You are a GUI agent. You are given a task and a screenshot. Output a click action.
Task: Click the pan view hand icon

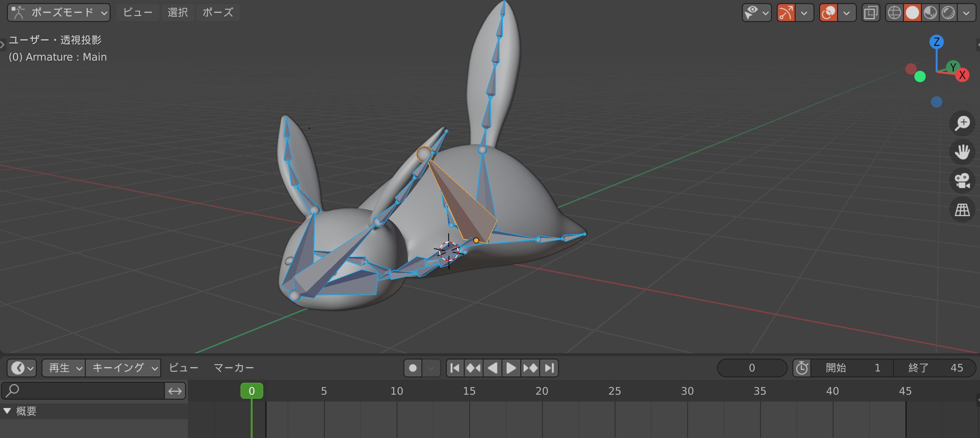click(x=962, y=152)
